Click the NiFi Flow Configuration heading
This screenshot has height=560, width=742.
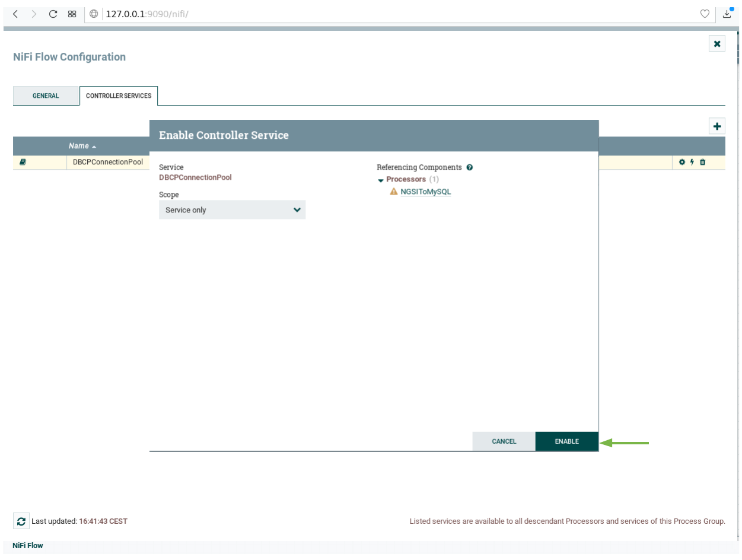point(69,57)
